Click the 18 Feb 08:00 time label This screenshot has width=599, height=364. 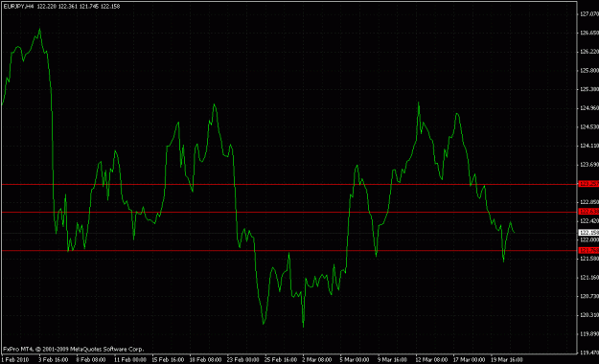(205, 359)
